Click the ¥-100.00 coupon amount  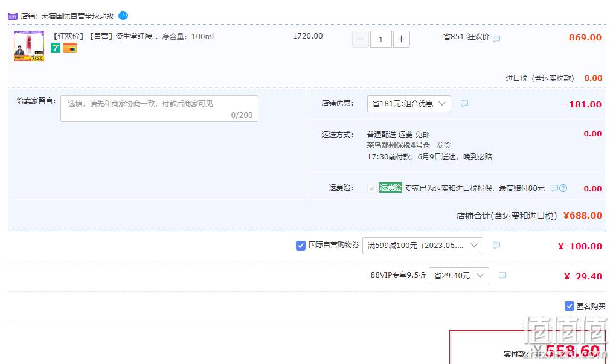tap(580, 246)
